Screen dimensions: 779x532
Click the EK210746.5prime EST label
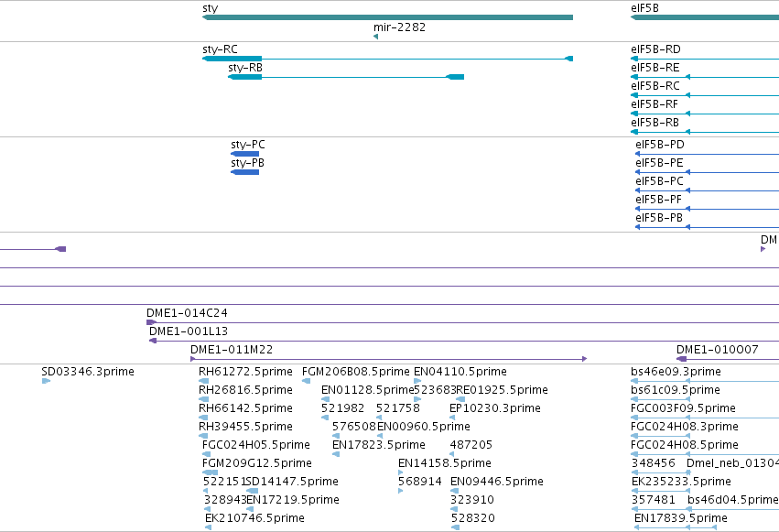(x=254, y=518)
